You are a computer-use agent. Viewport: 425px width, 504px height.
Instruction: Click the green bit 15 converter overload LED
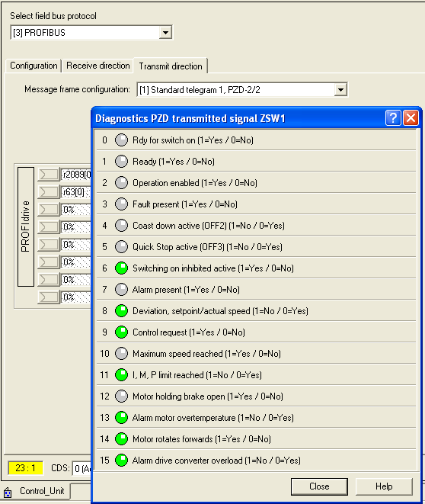[x=121, y=461]
